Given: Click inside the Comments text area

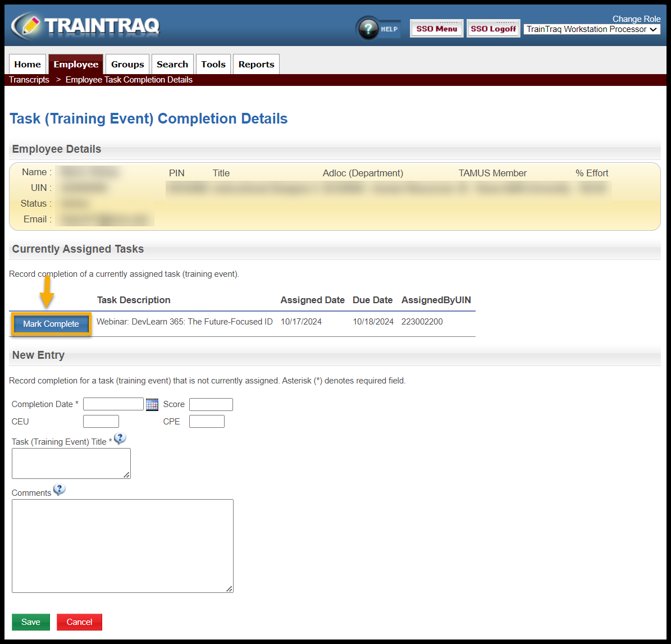Looking at the screenshot, I should pos(122,546).
